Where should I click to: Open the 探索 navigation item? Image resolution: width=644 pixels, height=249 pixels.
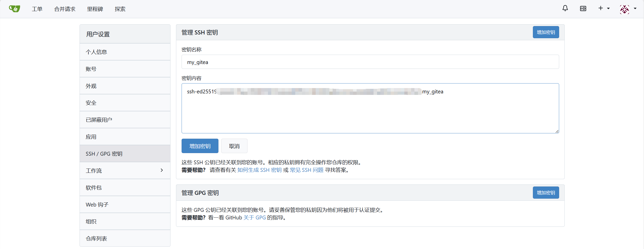tap(120, 9)
